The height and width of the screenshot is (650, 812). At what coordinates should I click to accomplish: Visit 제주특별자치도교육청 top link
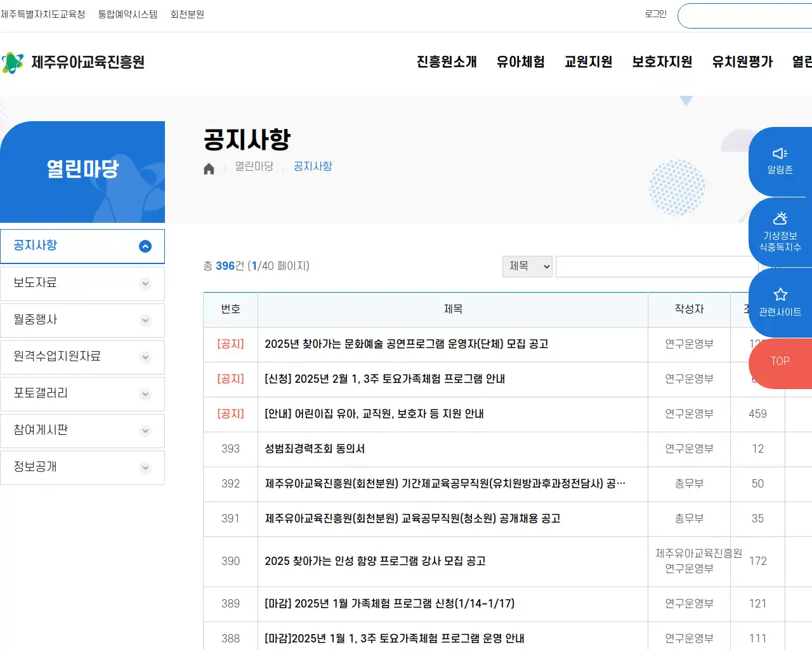43,14
